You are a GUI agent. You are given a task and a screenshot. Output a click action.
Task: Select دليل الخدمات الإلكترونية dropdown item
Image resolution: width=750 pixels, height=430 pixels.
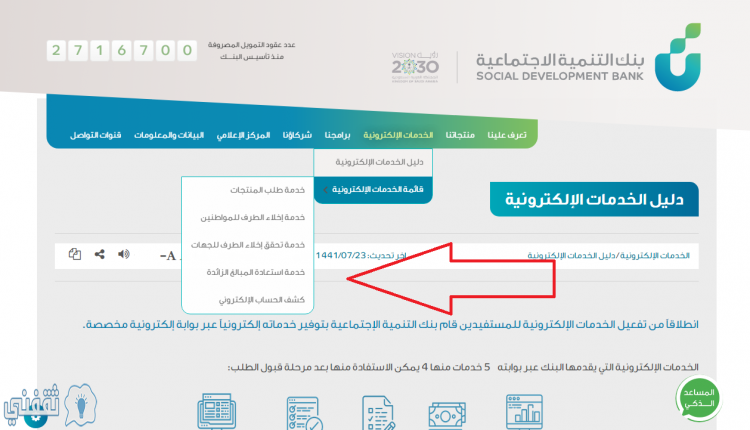(x=373, y=162)
